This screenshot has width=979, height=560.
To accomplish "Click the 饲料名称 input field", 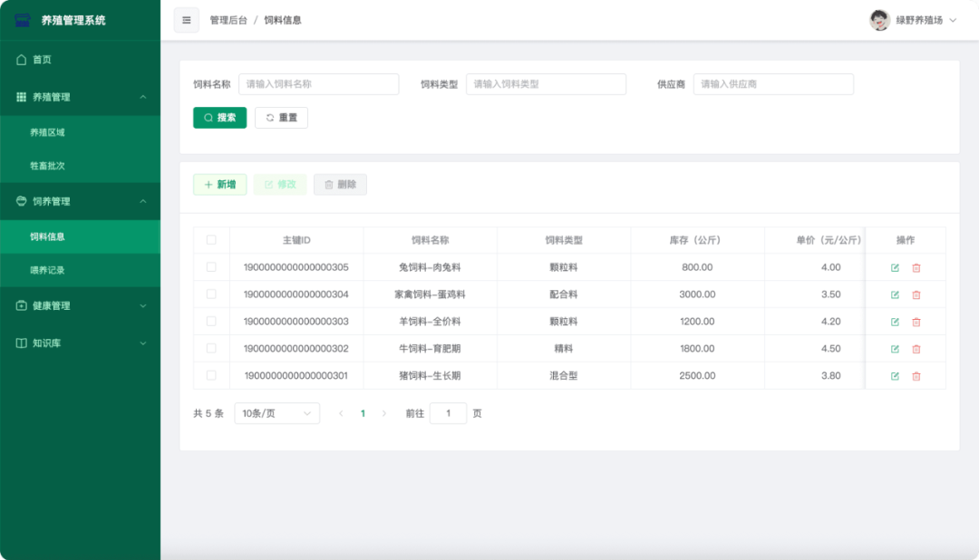I will click(x=318, y=83).
